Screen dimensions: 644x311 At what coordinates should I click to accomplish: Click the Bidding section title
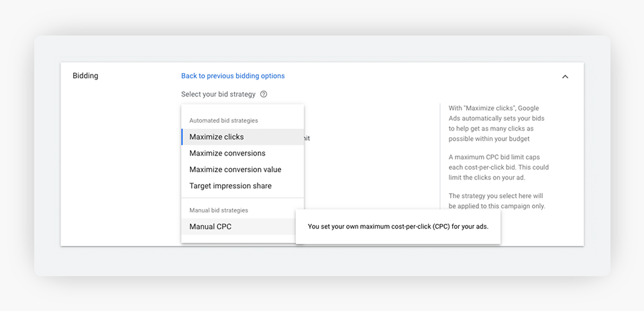pyautogui.click(x=85, y=76)
